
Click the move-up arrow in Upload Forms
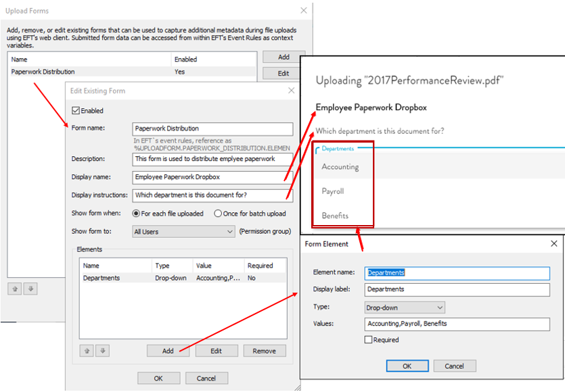(x=15, y=289)
